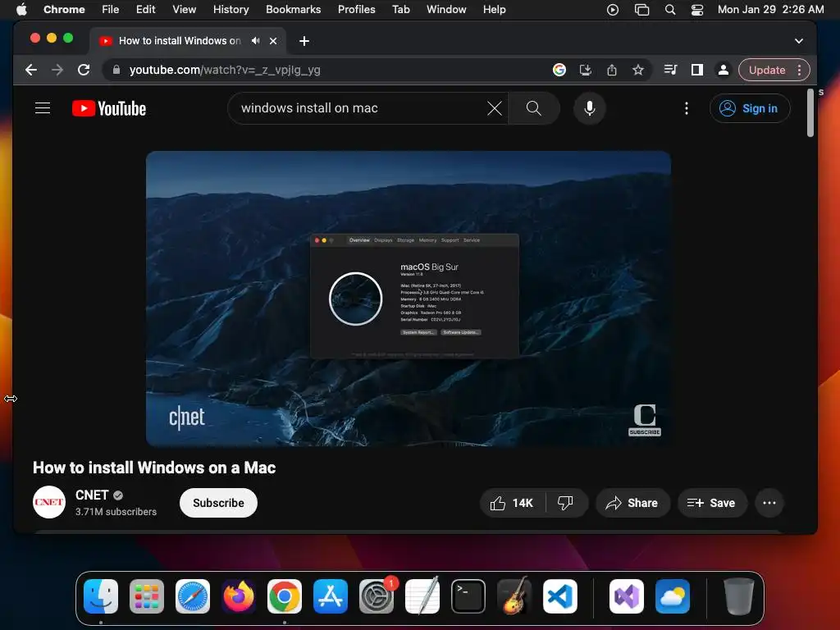840x630 pixels.
Task: Open the Window menu
Action: click(x=446, y=9)
